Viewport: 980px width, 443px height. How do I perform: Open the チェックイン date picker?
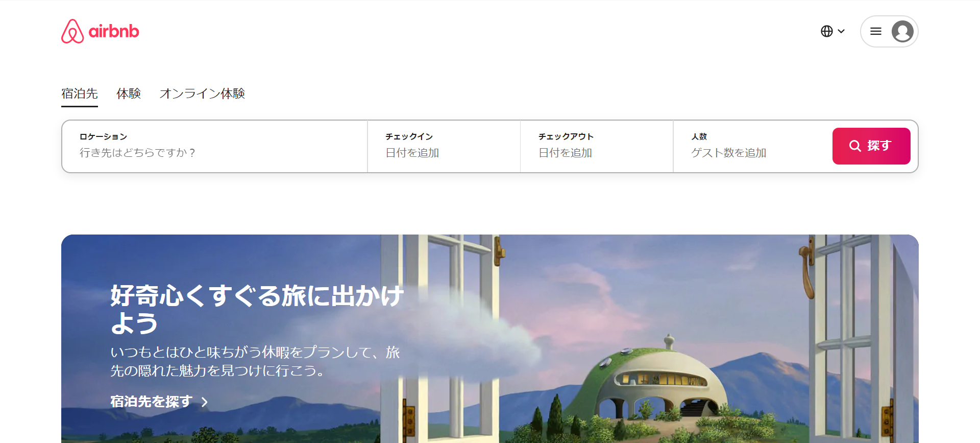[444, 146]
